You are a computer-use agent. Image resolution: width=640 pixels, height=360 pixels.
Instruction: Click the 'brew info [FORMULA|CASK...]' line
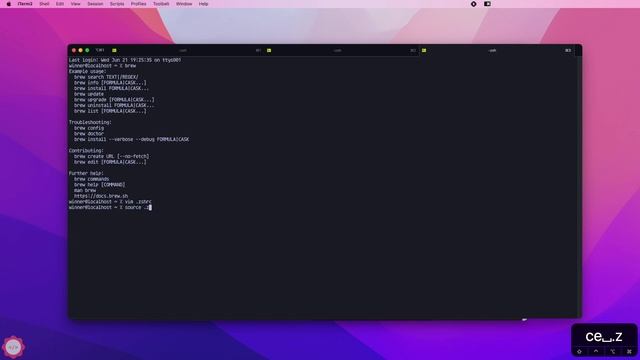(x=110, y=83)
